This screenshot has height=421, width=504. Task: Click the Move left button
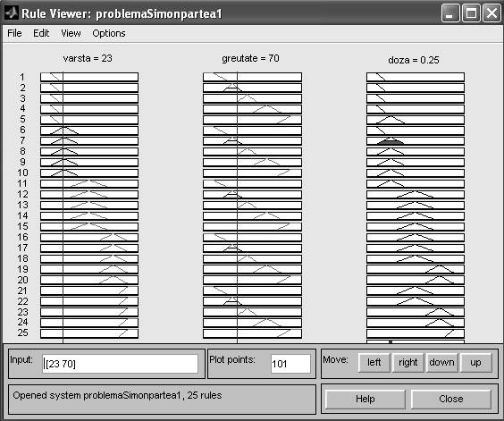374,363
